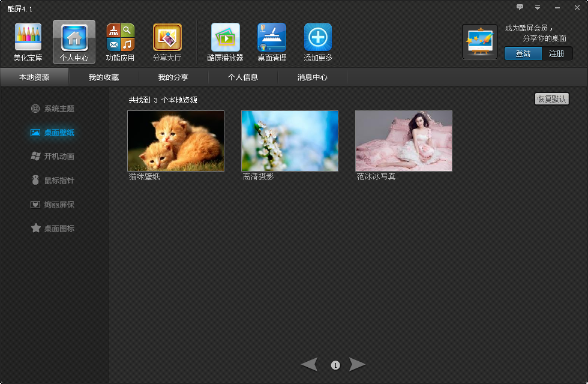Image resolution: width=588 pixels, height=384 pixels.
Task: Click the member avatar easel icon
Action: [x=480, y=42]
